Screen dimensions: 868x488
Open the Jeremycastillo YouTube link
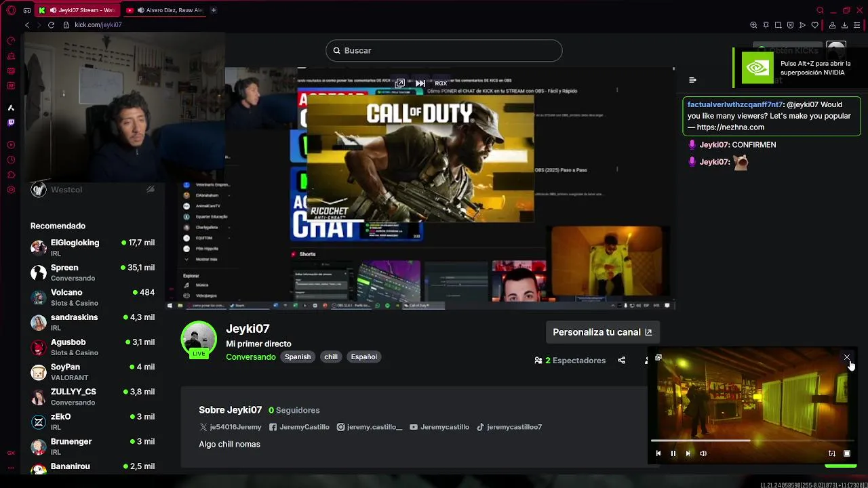(439, 427)
